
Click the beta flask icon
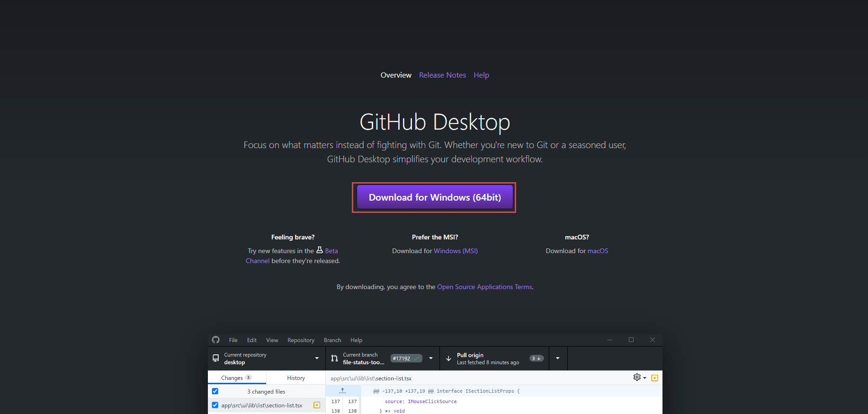click(x=320, y=250)
